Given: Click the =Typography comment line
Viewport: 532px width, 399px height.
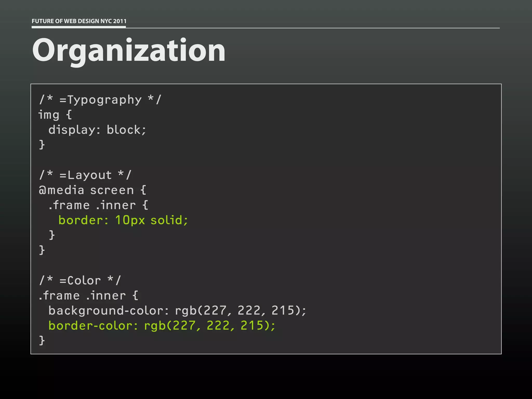Looking at the screenshot, I should point(100,100).
